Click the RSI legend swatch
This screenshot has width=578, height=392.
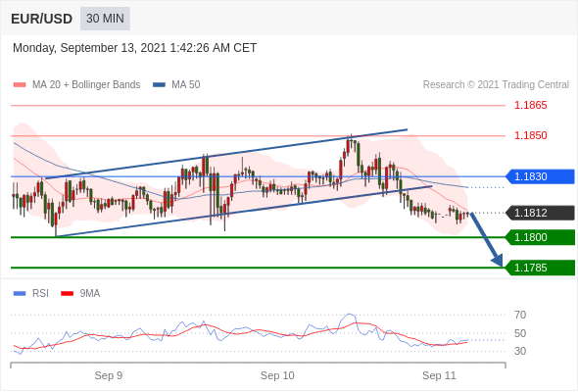(x=20, y=294)
